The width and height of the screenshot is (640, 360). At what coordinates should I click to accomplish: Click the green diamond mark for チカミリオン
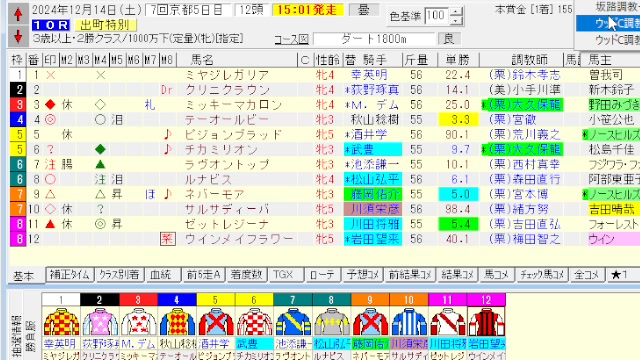click(x=100, y=149)
